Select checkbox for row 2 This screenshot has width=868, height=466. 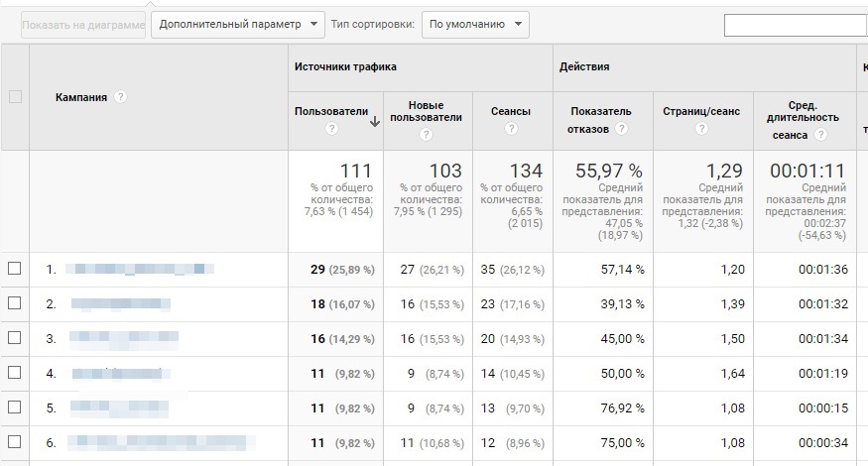click(15, 303)
